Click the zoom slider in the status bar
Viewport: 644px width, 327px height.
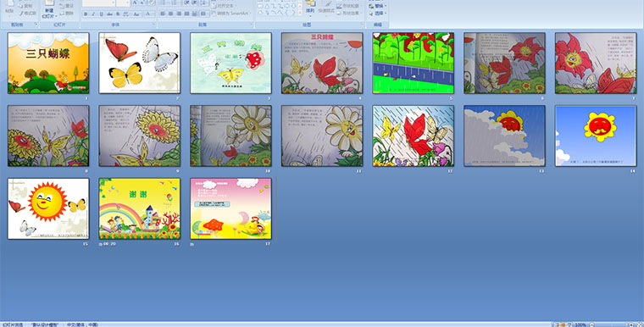tap(612, 325)
